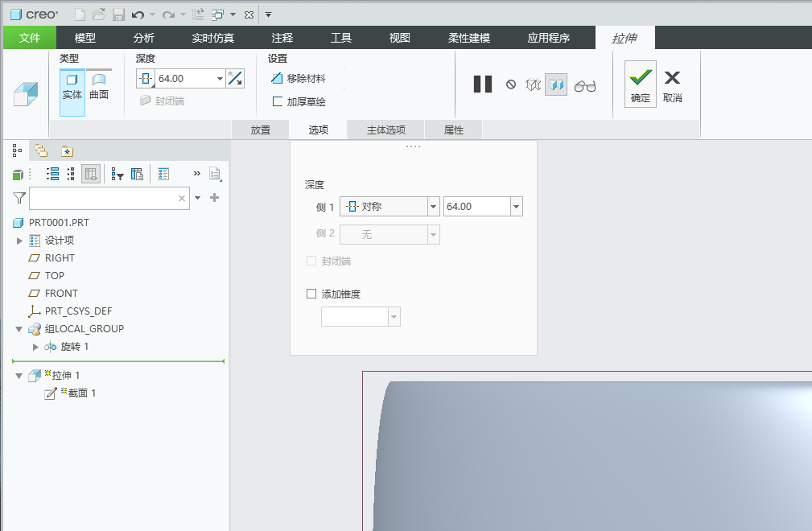Screen dimensions: 812x531
Task: Click the glasses feature preview icon
Action: (585, 84)
